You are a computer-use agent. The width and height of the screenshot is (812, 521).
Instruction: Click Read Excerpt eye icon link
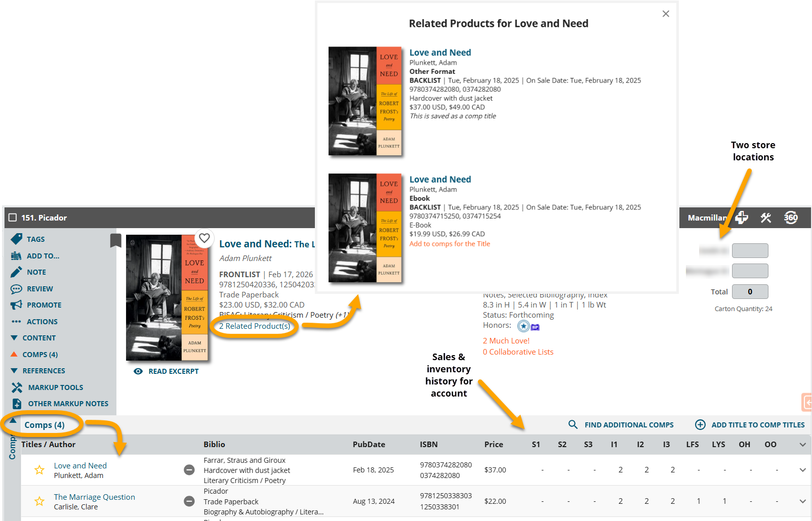click(x=167, y=371)
